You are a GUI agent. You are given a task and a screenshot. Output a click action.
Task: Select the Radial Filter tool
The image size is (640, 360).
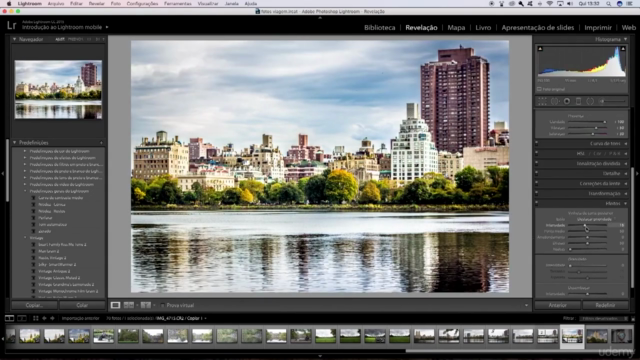point(590,101)
